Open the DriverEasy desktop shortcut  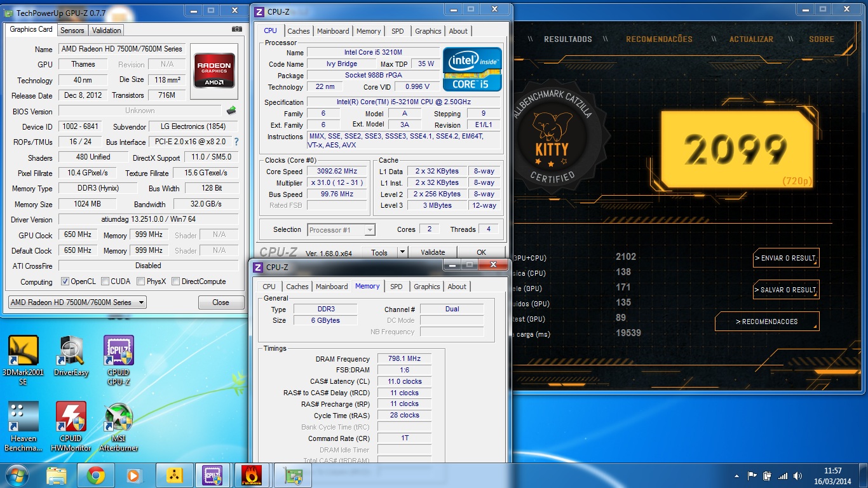pos(71,356)
